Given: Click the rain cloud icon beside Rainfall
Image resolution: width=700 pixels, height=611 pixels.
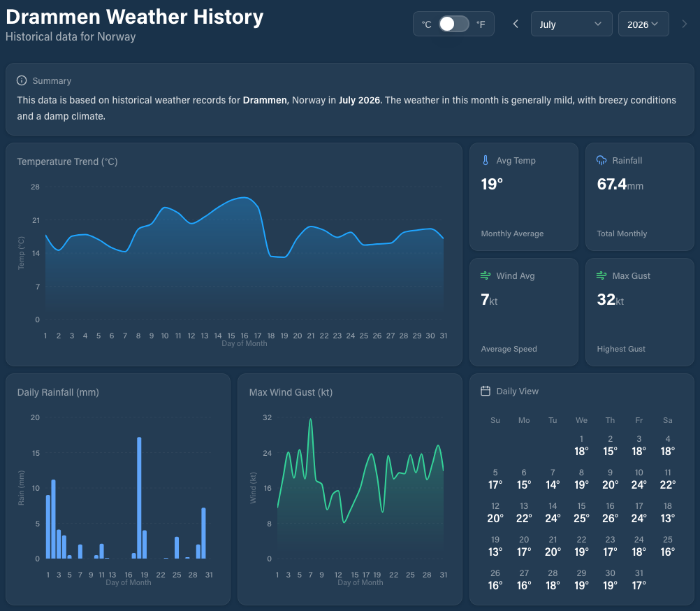Looking at the screenshot, I should [601, 160].
